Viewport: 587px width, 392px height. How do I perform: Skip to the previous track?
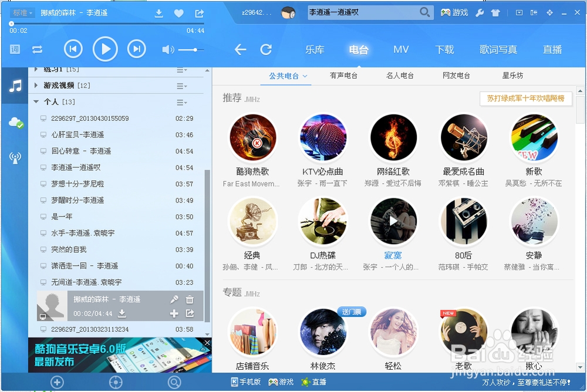[73, 49]
